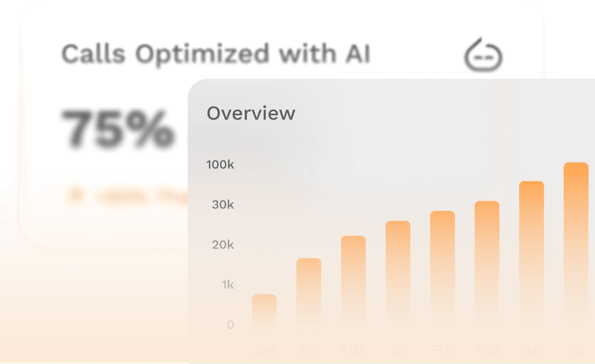Select the Jan bar in the chart
595x364 pixels.
264,315
